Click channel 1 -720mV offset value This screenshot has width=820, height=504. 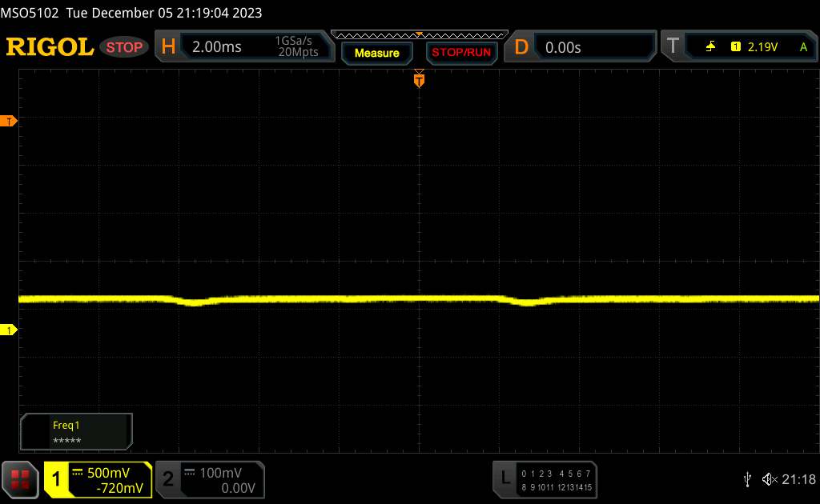pos(119,488)
